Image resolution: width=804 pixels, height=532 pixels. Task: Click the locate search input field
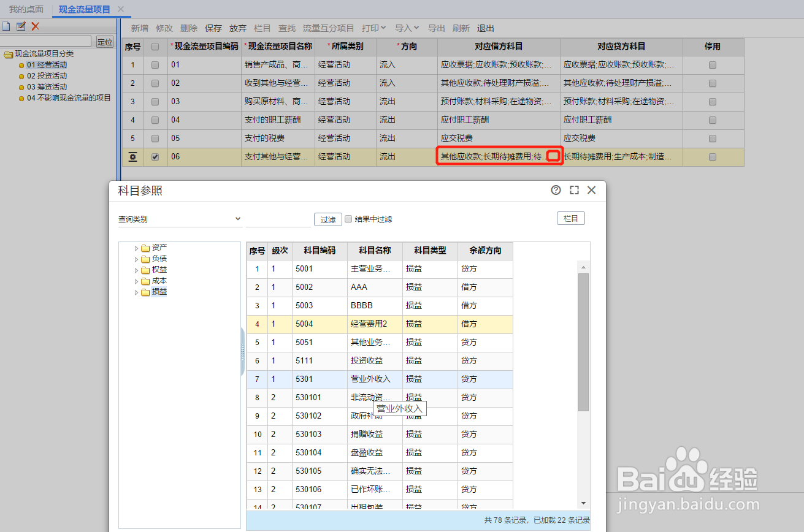pyautogui.click(x=46, y=41)
